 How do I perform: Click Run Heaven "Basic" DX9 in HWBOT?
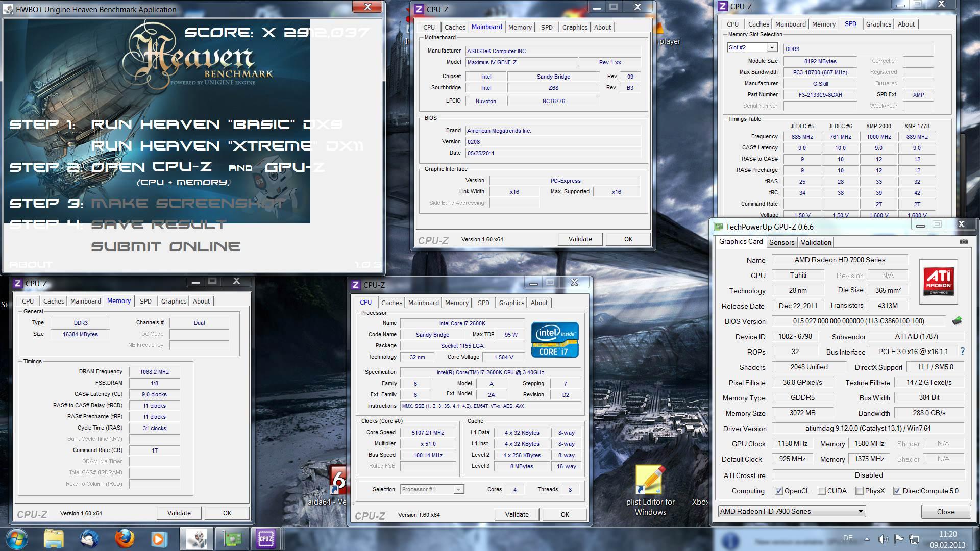point(216,124)
